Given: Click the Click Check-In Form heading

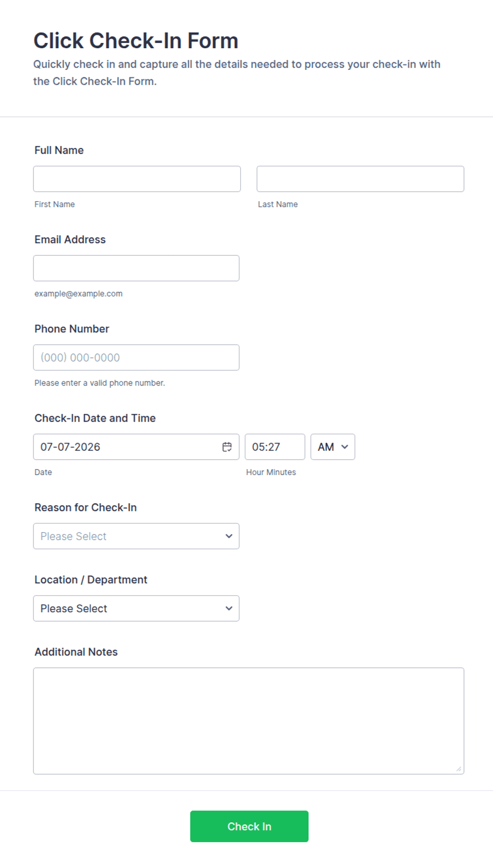Looking at the screenshot, I should pos(136,41).
